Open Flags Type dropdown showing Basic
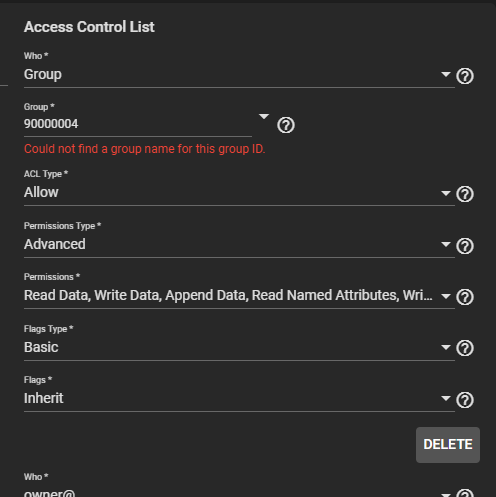 point(239,347)
